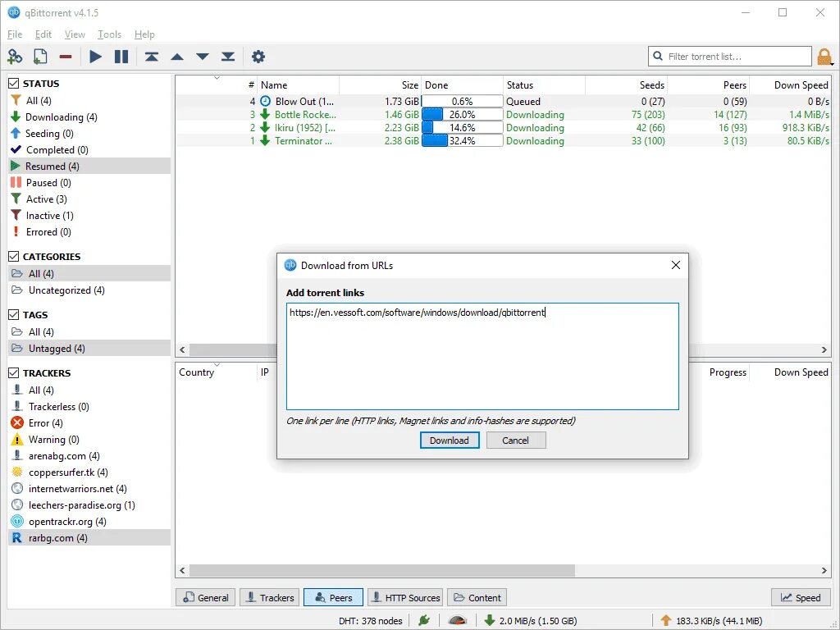Click the orange upload speed arrow in status bar
The width and height of the screenshot is (840, 630).
pos(666,620)
